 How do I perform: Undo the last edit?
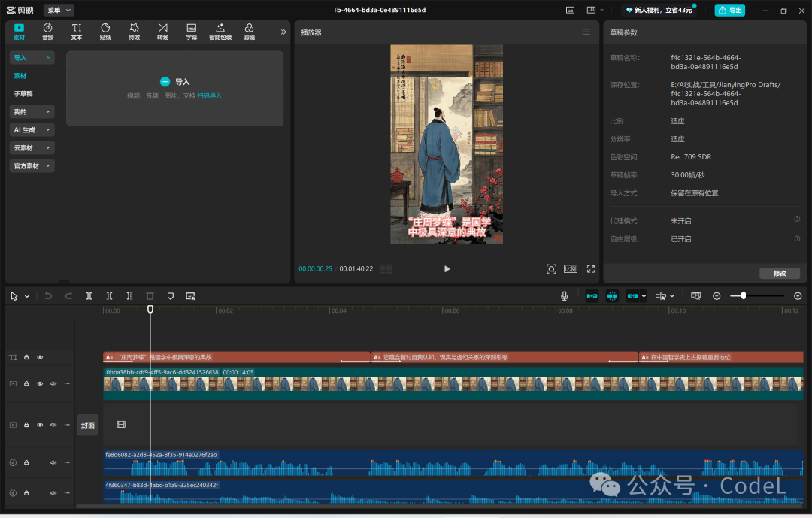[x=48, y=296]
